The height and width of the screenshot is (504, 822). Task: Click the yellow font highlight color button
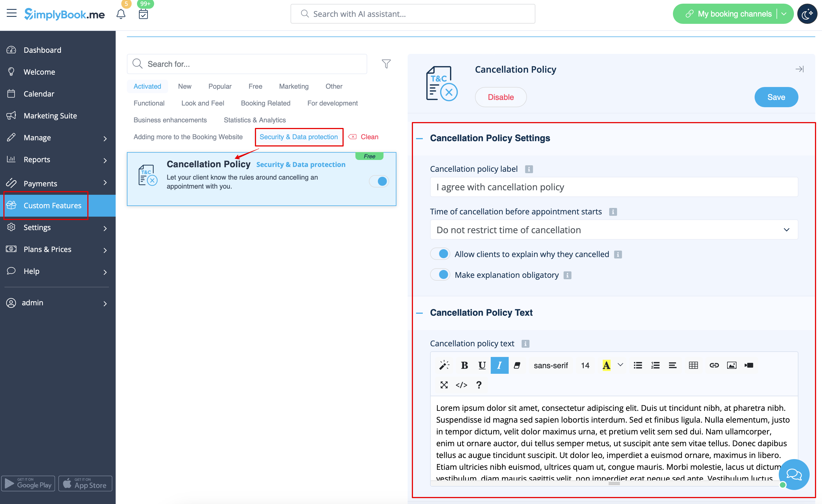[606, 365]
